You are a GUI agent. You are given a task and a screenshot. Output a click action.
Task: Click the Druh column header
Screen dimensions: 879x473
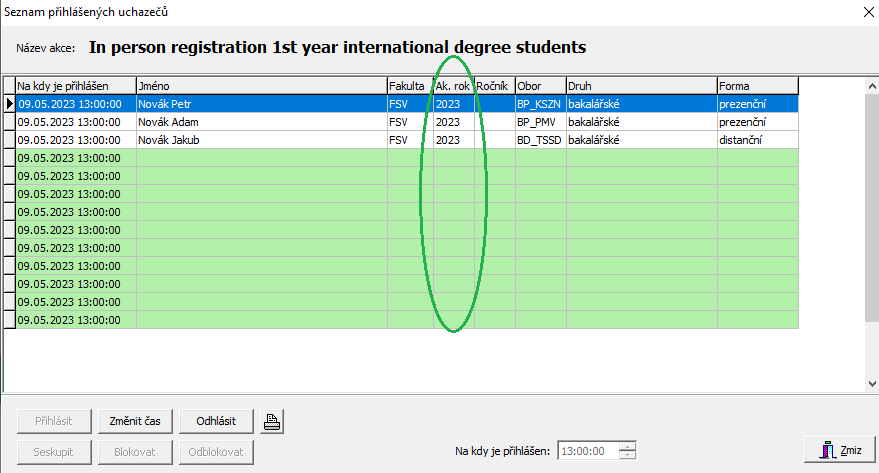(x=640, y=86)
